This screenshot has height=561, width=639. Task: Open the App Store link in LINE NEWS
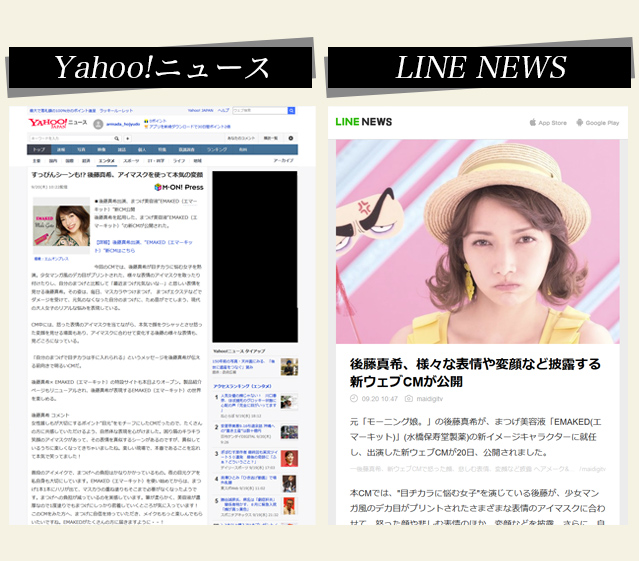(x=548, y=123)
